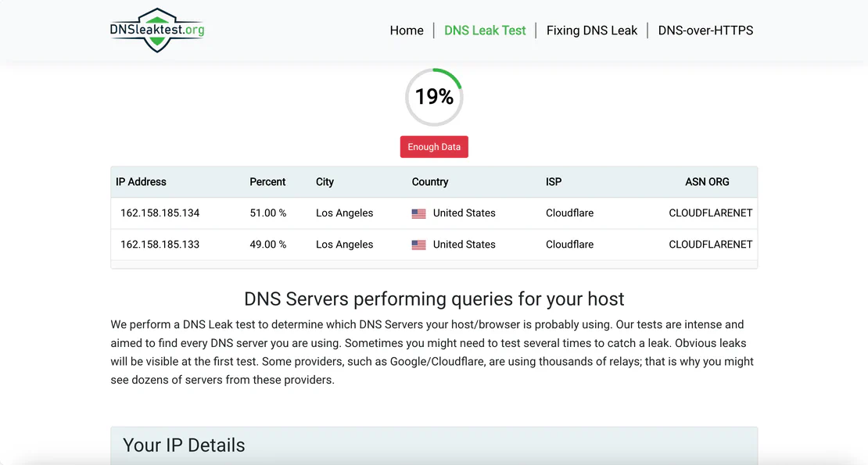This screenshot has width=868, height=465.
Task: Click the US flag for 162.158.185.133
Action: [418, 245]
